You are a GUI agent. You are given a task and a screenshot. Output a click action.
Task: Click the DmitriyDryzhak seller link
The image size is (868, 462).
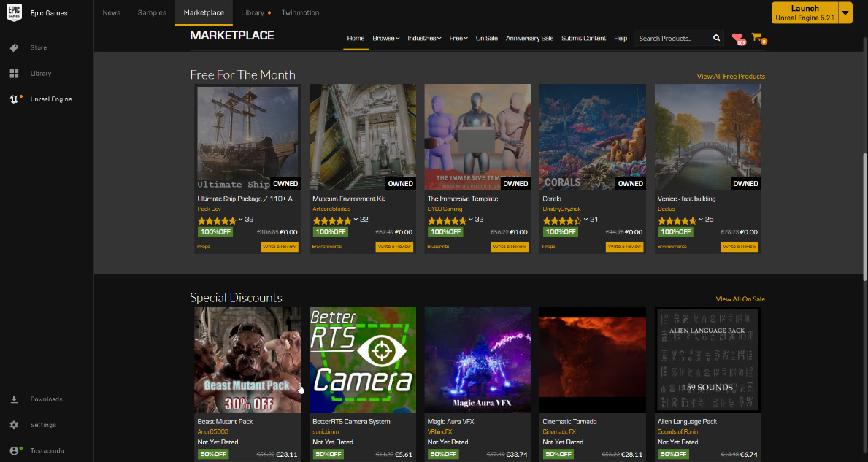click(561, 209)
